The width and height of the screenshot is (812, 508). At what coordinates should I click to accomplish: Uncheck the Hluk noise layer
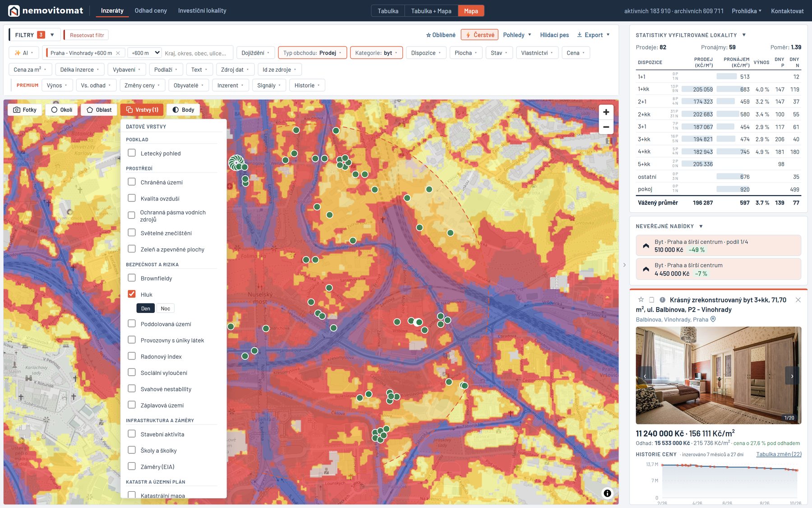tap(132, 294)
